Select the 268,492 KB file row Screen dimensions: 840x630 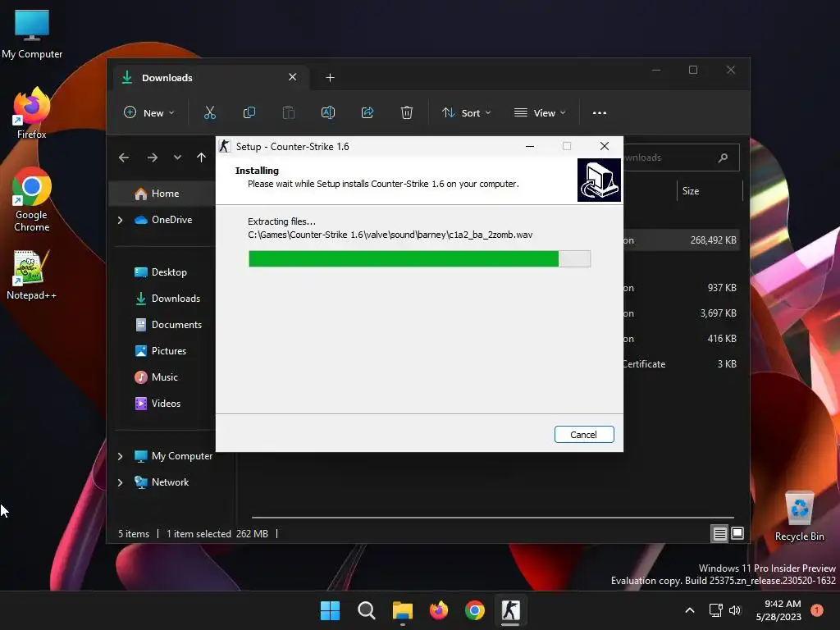point(682,240)
